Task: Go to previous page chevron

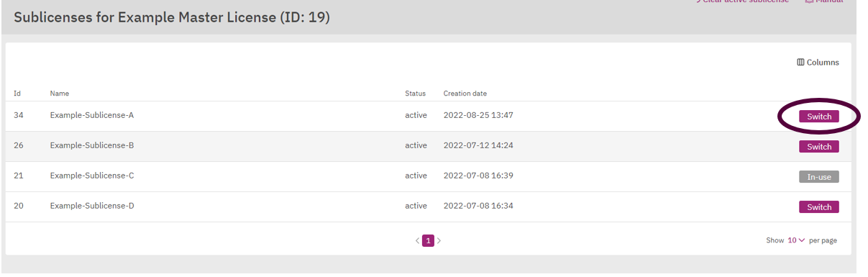Action: click(x=417, y=241)
